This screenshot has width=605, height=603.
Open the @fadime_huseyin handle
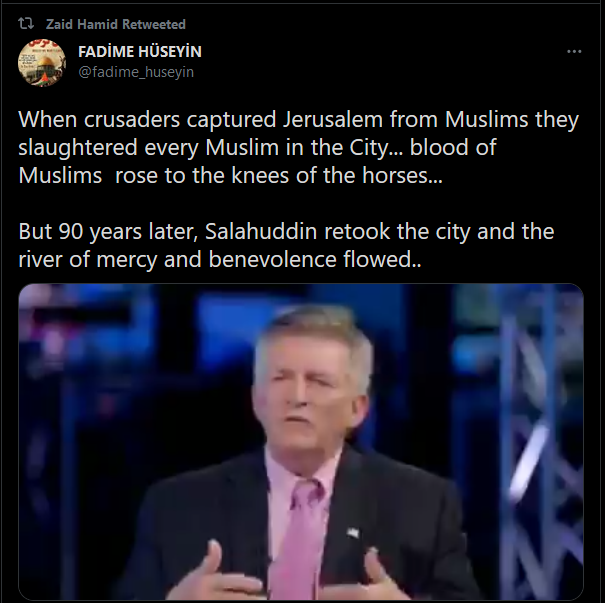click(136, 72)
